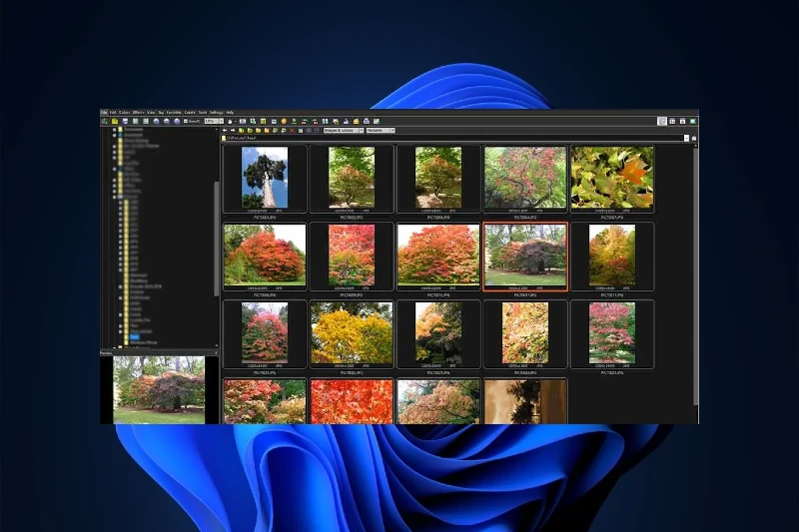The width and height of the screenshot is (799, 532).
Task: Click the last main toolbar icon after printer
Action: (x=377, y=121)
